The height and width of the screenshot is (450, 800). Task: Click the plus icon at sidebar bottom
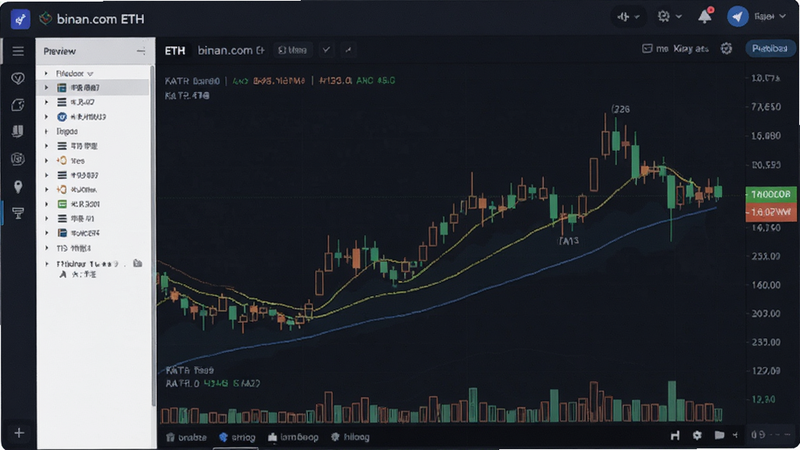(x=19, y=433)
